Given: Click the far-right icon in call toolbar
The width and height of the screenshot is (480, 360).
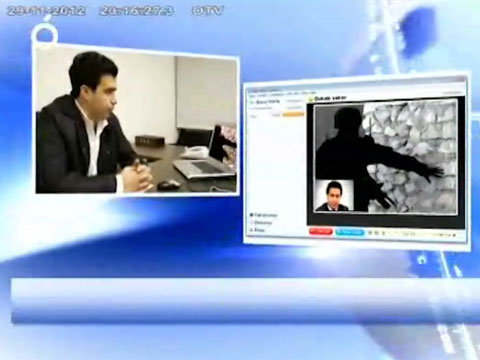Looking at the screenshot, I should pos(454,235).
